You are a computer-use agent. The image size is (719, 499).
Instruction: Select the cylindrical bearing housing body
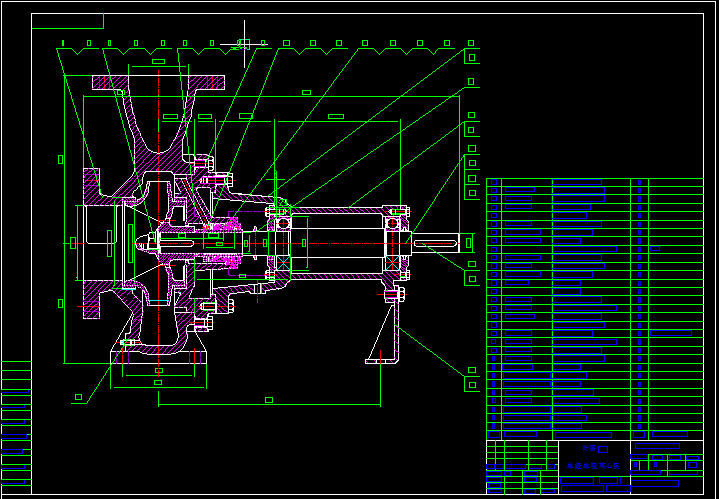[x=338, y=243]
